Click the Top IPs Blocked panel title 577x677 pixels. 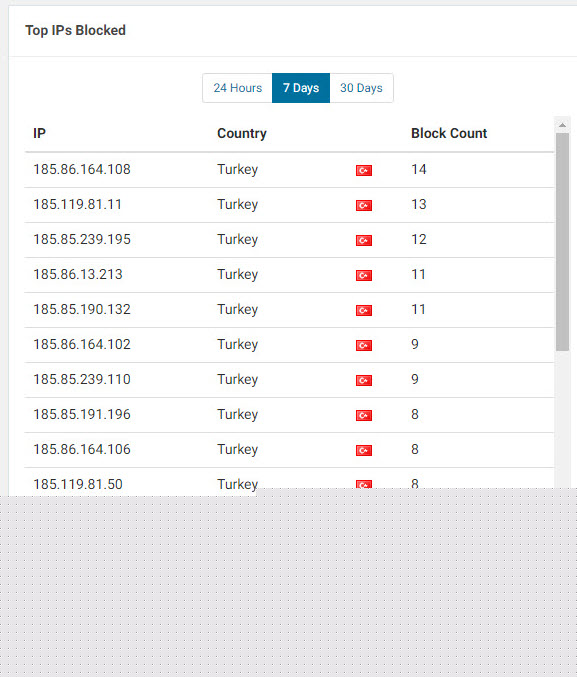point(76,30)
